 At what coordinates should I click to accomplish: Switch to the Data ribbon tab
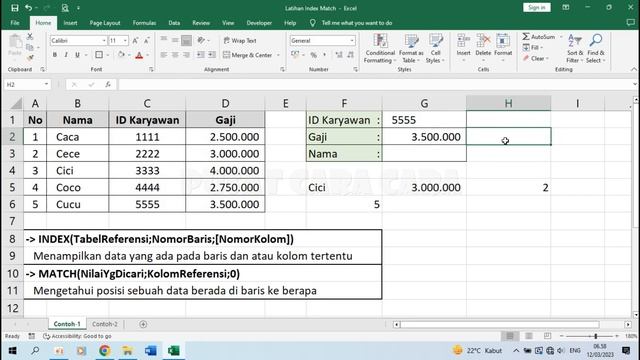pos(174,23)
